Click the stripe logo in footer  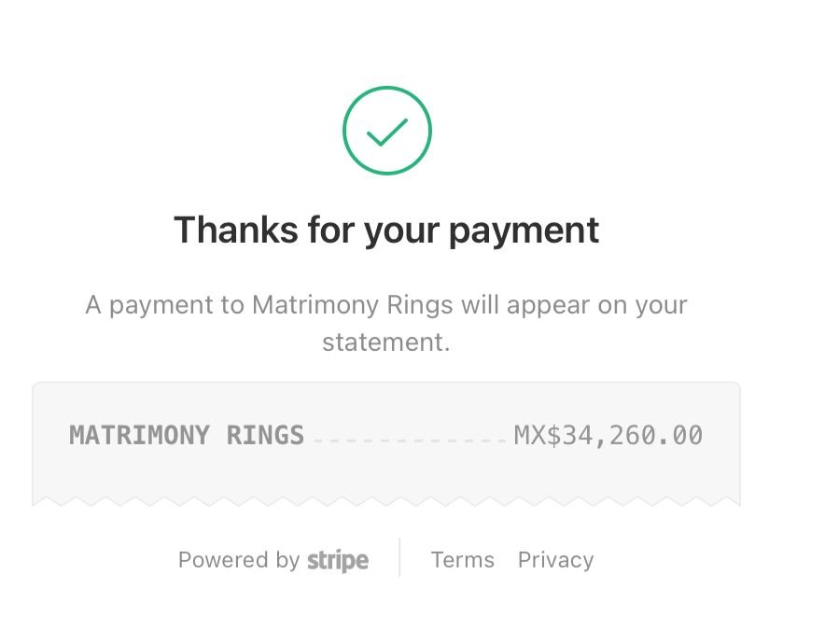pos(338,560)
